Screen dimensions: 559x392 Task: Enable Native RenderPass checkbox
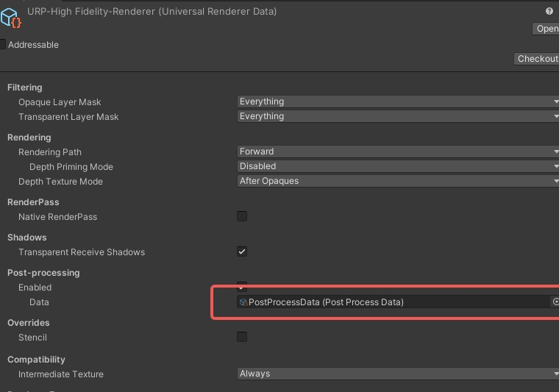(x=242, y=216)
